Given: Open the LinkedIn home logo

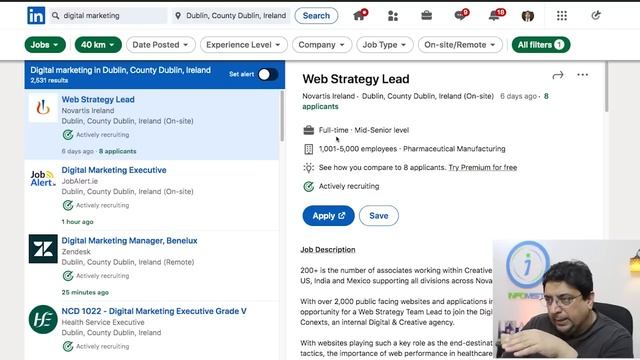Looking at the screenshot, I should click(x=36, y=16).
